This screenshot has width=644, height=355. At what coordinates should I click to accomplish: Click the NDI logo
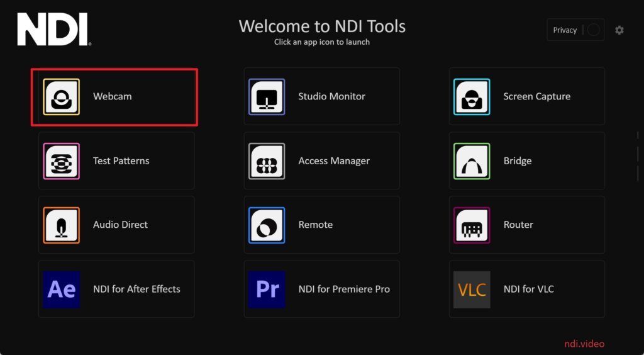pyautogui.click(x=54, y=30)
